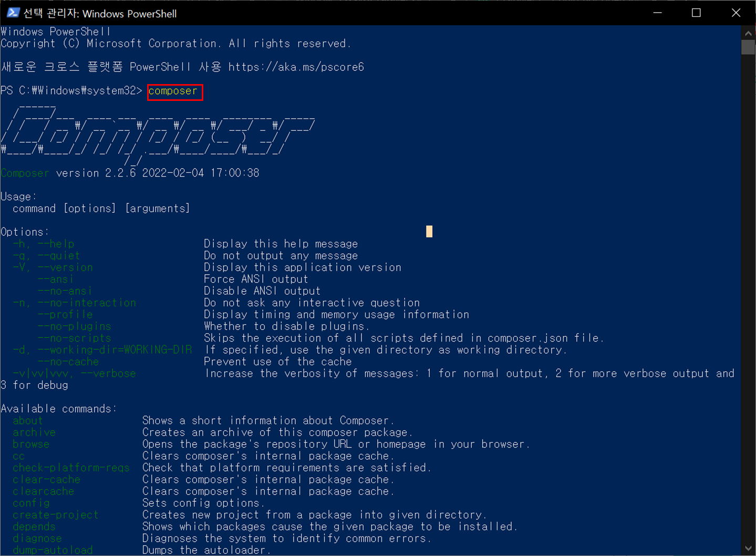The image size is (756, 556).
Task: Click the typed 'composer' command text
Action: point(173,91)
